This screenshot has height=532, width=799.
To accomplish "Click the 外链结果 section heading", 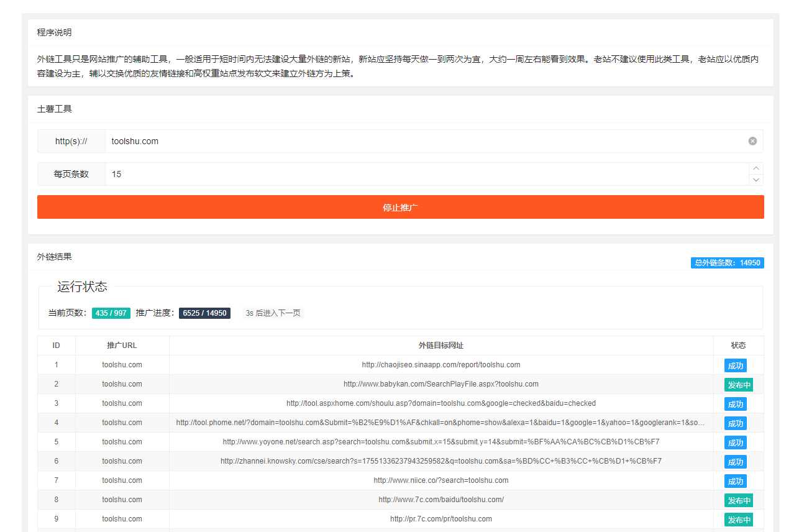I will [x=54, y=257].
